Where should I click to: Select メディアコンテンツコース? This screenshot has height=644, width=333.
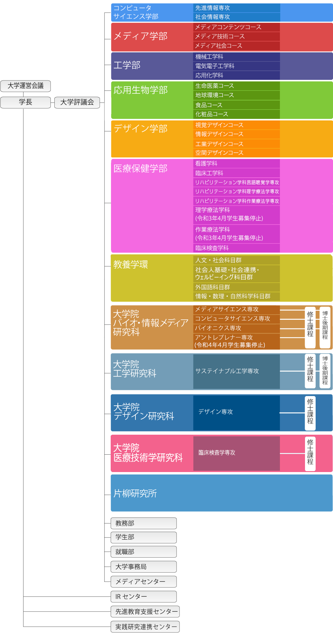coord(236,27)
